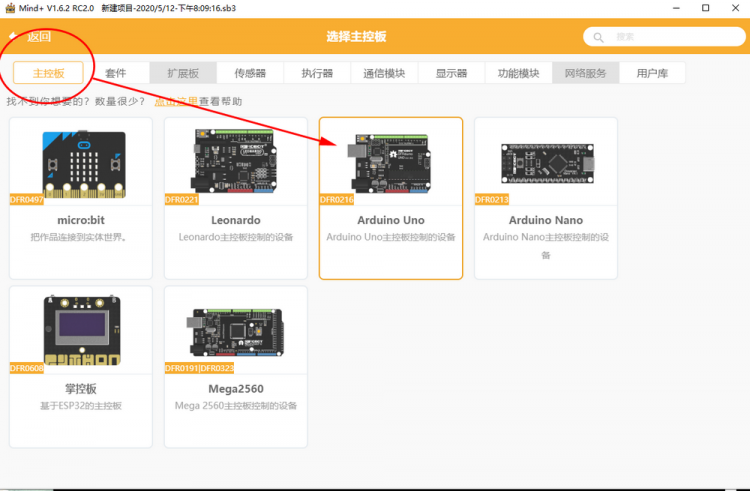Image resolution: width=750 pixels, height=491 pixels.
Task: Click the Mind+ app icon in title bar
Action: (x=10, y=8)
